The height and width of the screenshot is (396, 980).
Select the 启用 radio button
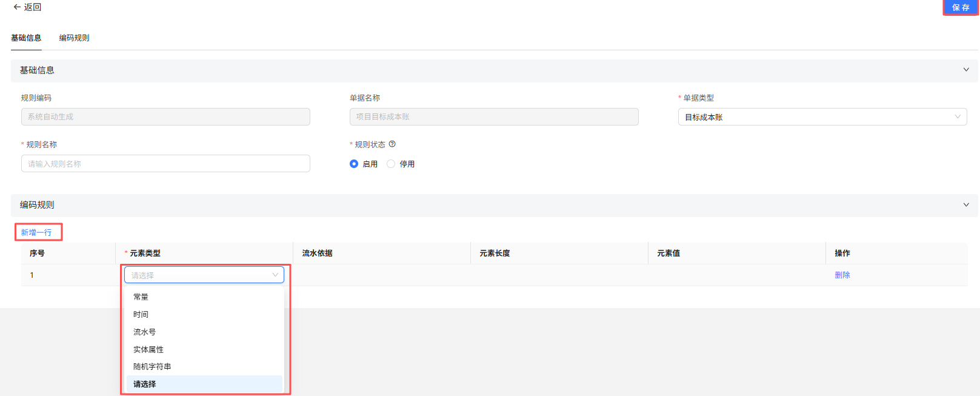coord(354,164)
